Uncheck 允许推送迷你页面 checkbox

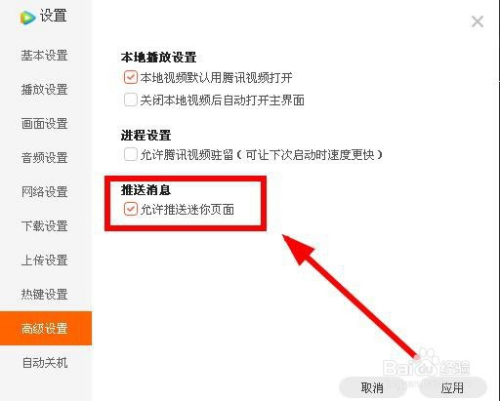(130, 209)
